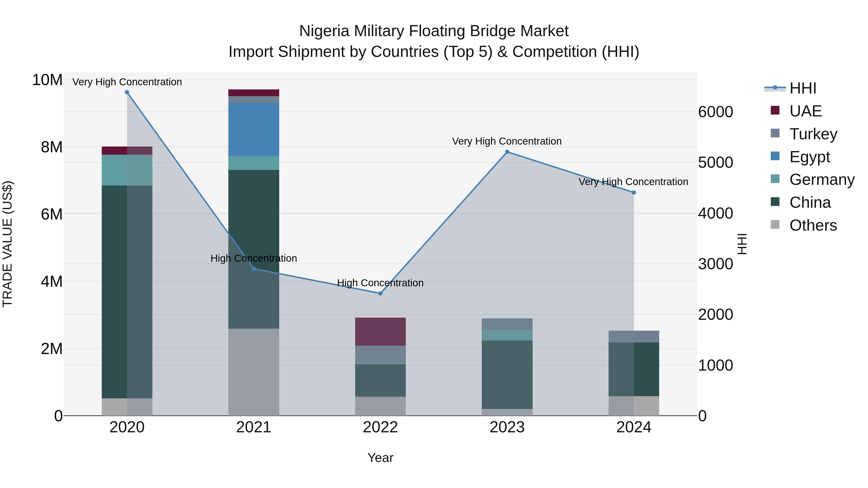
Task: Click the Year axis title
Action: click(x=380, y=458)
